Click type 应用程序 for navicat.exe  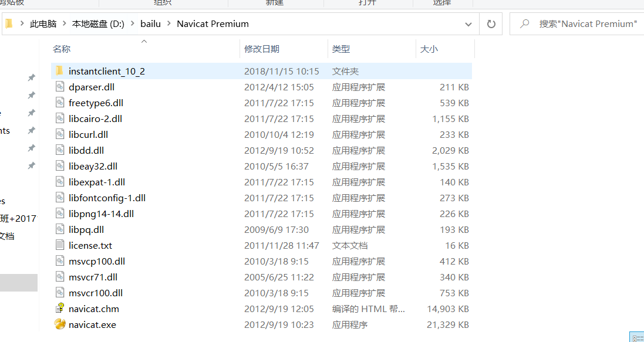[349, 325]
